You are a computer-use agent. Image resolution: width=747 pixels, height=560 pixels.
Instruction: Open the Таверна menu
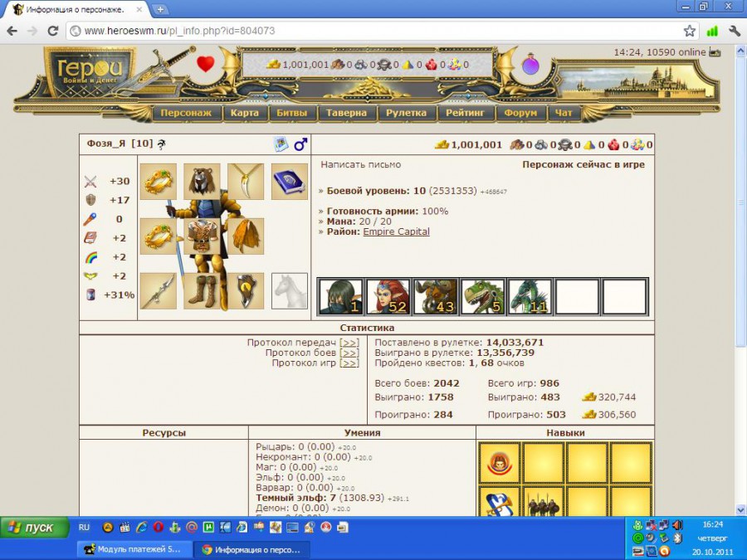click(346, 113)
